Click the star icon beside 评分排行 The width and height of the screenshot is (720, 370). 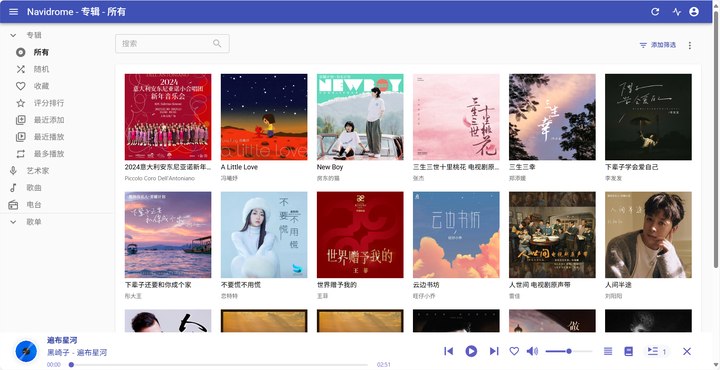(x=20, y=103)
